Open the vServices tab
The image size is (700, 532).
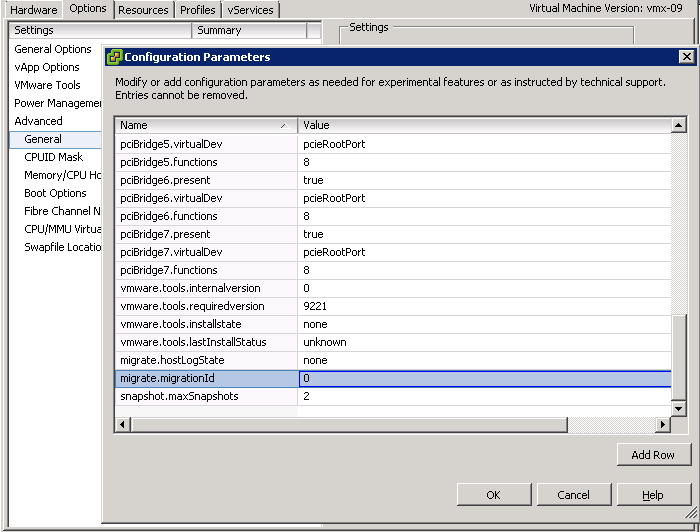(250, 10)
